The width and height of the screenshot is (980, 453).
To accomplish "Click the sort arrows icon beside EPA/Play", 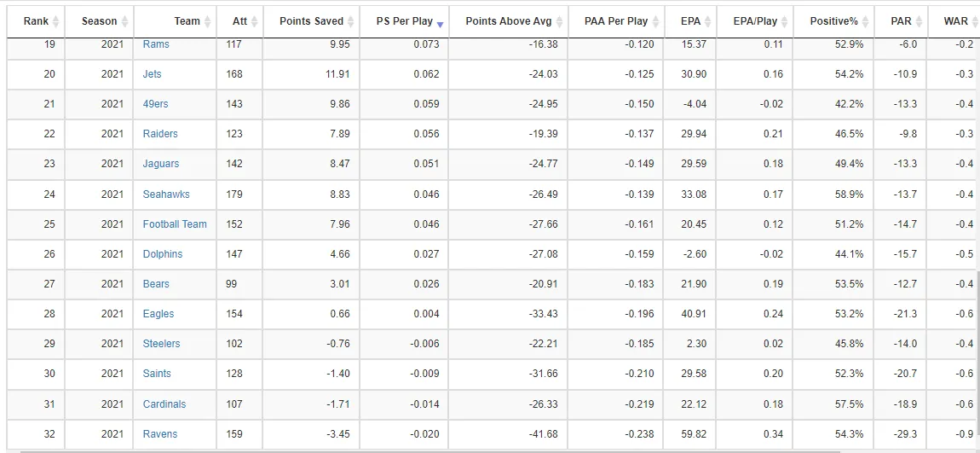I will click(785, 21).
